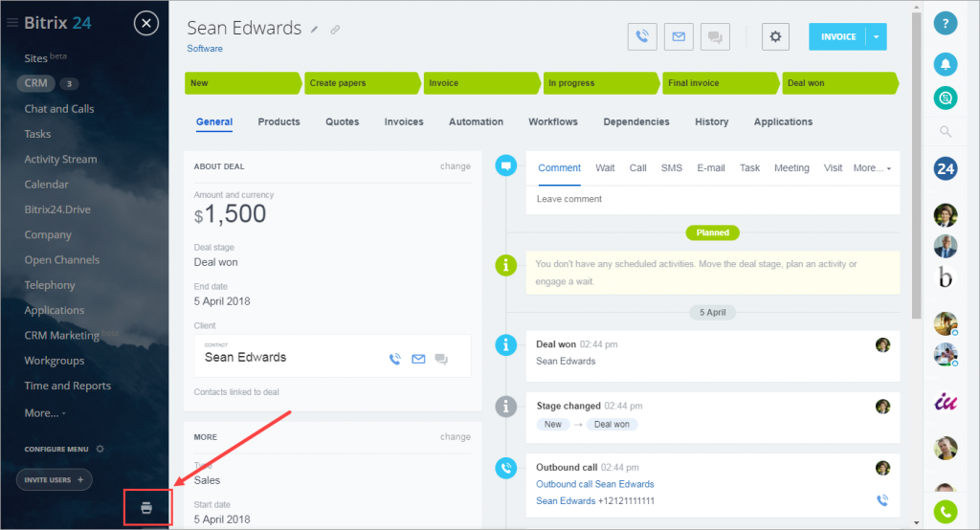Open the Software company link
Screen dimensions: 980x530
205,49
